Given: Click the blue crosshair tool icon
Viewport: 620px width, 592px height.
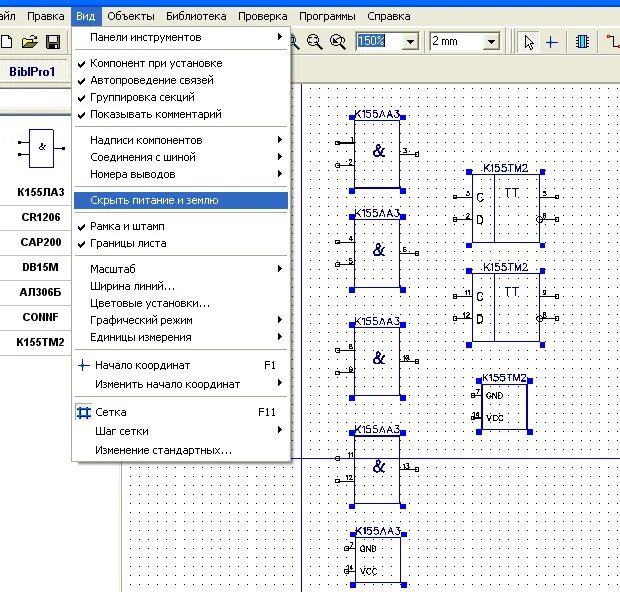Looking at the screenshot, I should point(551,42).
